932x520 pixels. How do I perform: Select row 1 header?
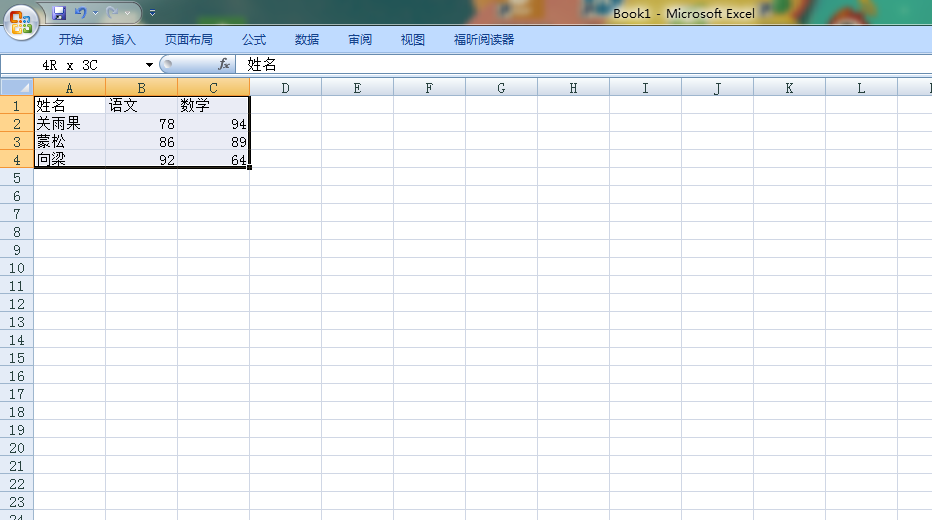(17, 106)
